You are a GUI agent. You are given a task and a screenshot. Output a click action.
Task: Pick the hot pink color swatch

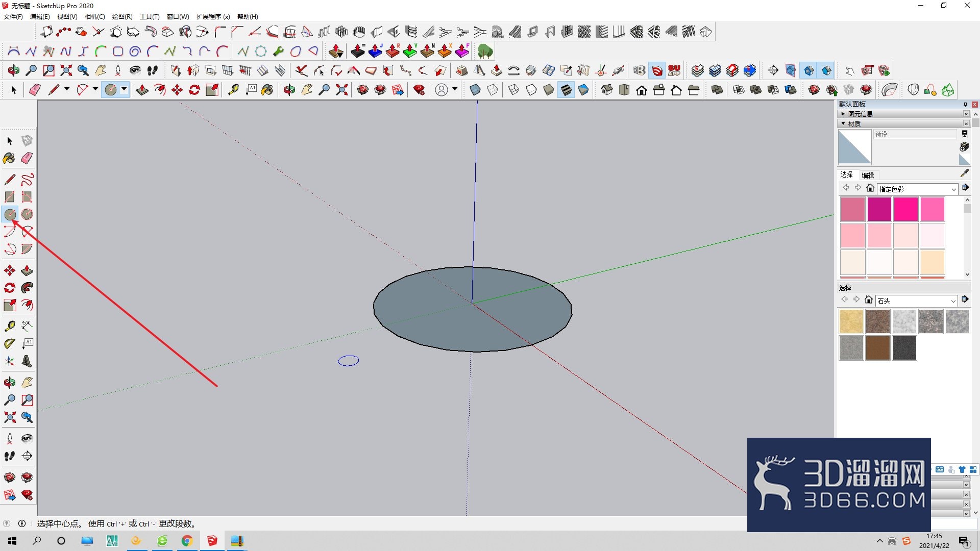905,209
